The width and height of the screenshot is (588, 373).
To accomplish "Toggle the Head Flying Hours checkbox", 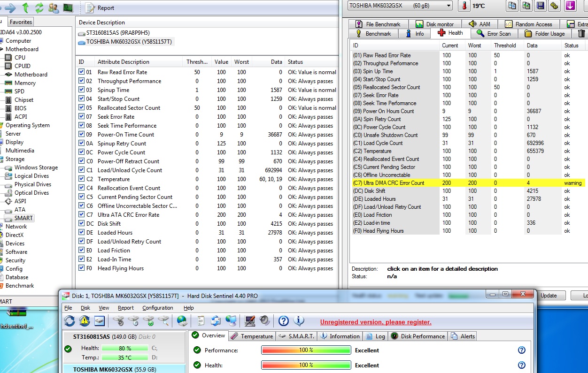I will (x=82, y=268).
